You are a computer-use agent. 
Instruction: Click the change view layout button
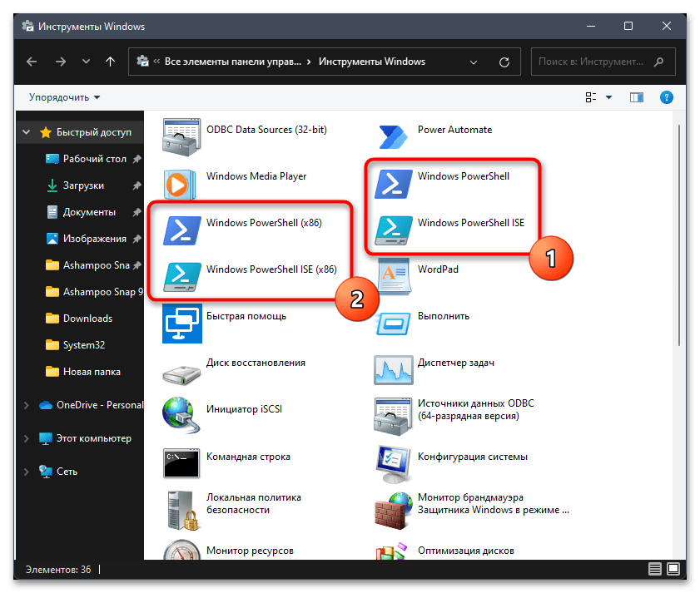pyautogui.click(x=591, y=97)
